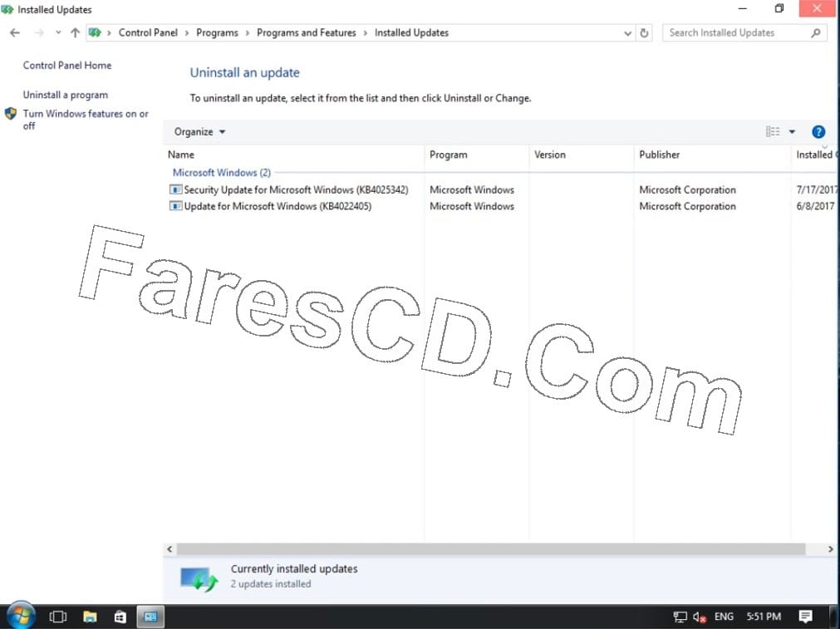Click the horizontal scrollbar thumb

point(491,549)
